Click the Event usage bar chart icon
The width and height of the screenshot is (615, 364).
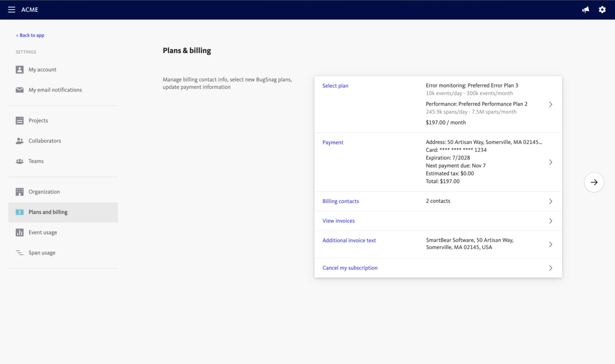[x=20, y=233]
